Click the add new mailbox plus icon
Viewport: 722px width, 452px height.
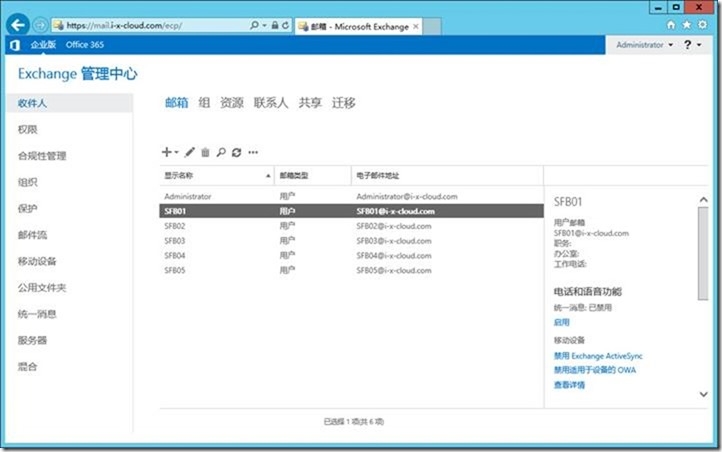167,152
